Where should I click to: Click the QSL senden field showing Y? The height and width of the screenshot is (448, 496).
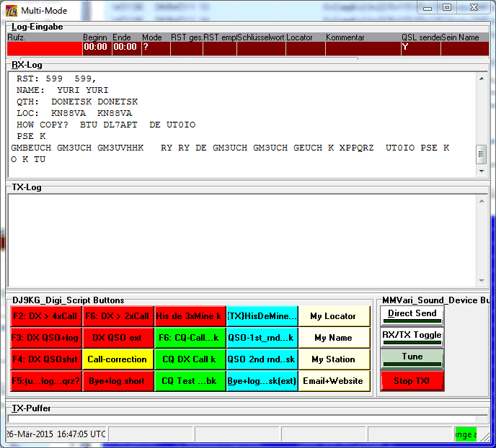pyautogui.click(x=421, y=49)
